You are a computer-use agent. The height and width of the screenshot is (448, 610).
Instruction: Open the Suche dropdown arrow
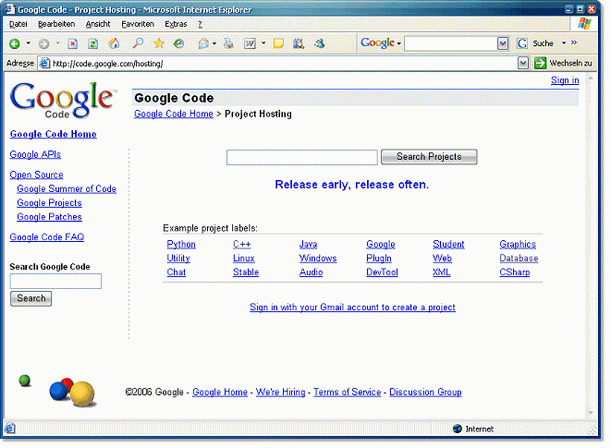click(564, 43)
